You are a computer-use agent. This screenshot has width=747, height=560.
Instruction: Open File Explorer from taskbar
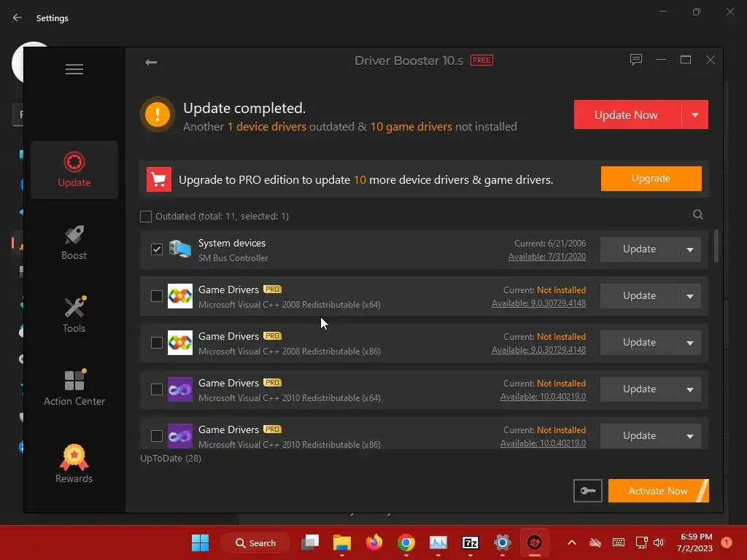341,542
